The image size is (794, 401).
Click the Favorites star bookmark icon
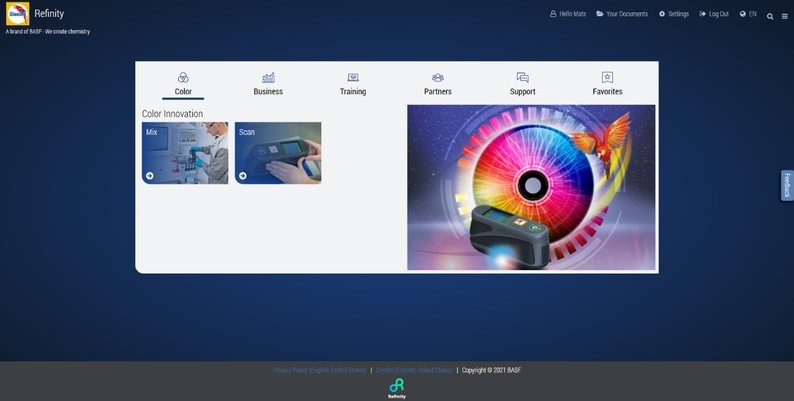tap(608, 77)
